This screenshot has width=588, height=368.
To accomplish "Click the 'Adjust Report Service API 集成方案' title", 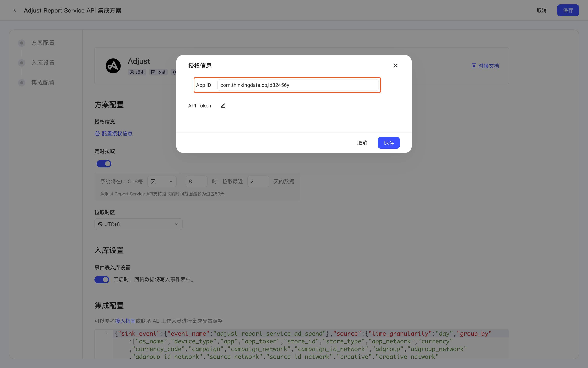I will (x=72, y=10).
